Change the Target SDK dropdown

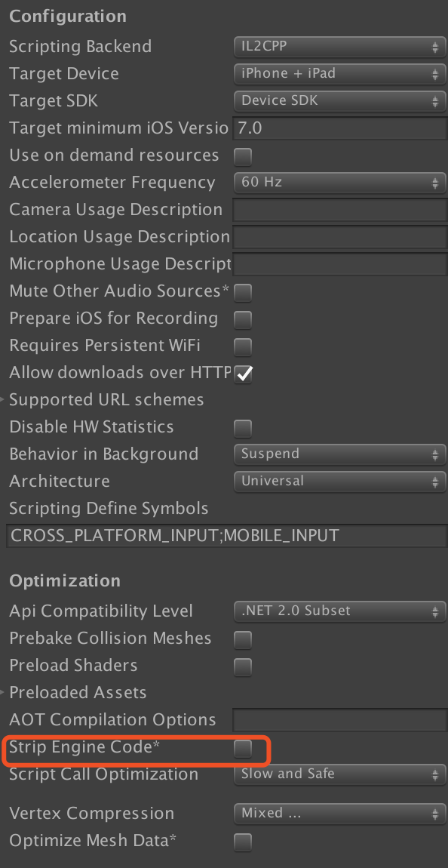click(x=339, y=101)
